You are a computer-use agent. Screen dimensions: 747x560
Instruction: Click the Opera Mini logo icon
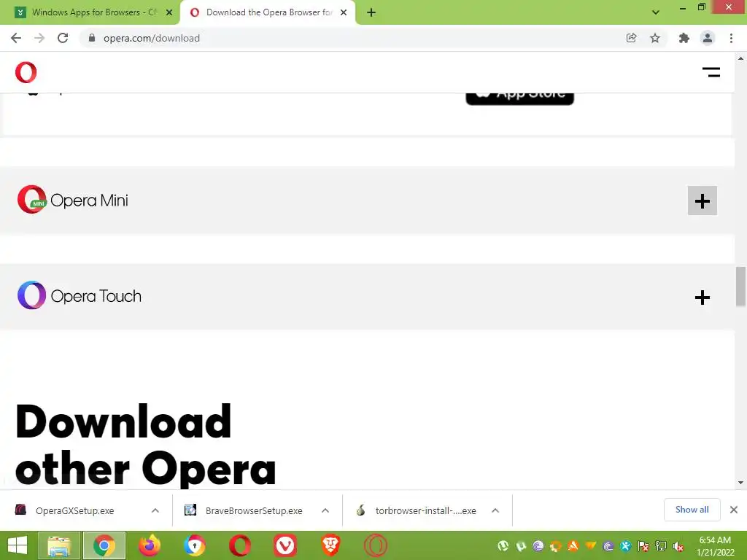pyautogui.click(x=31, y=200)
